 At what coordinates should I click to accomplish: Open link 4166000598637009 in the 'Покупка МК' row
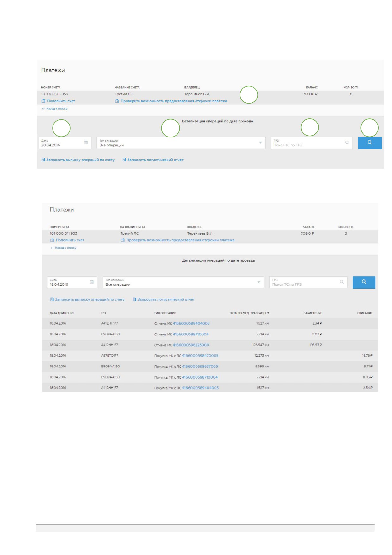[x=200, y=367]
